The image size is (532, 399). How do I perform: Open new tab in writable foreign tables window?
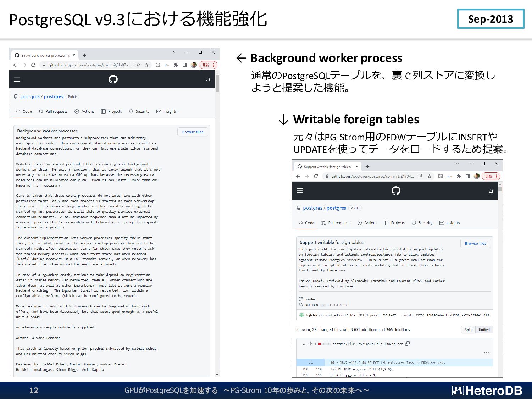(367, 166)
